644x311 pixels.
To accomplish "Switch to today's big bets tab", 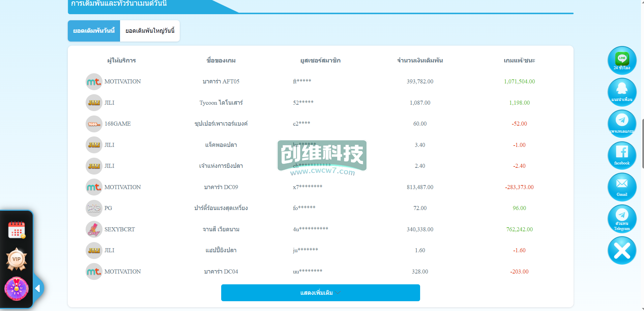I will [x=150, y=31].
